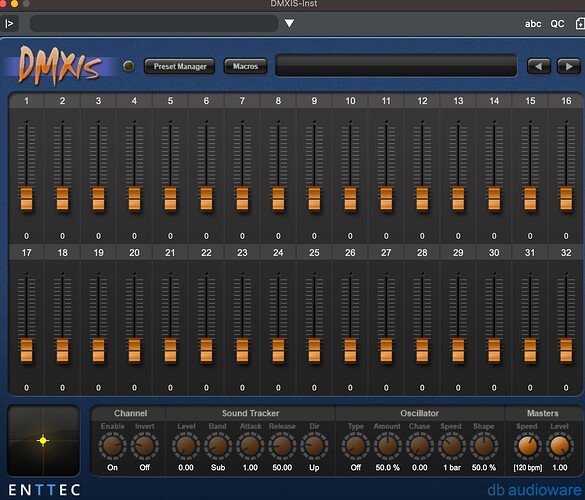Image resolution: width=585 pixels, height=500 pixels.
Task: Open the Preset Manager
Action: pyautogui.click(x=179, y=66)
